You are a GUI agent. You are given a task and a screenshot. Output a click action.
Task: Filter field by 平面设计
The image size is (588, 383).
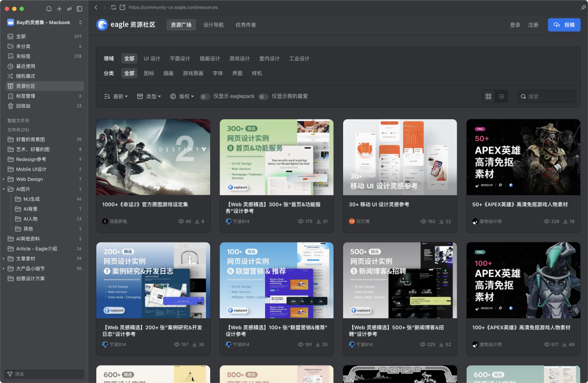point(180,58)
